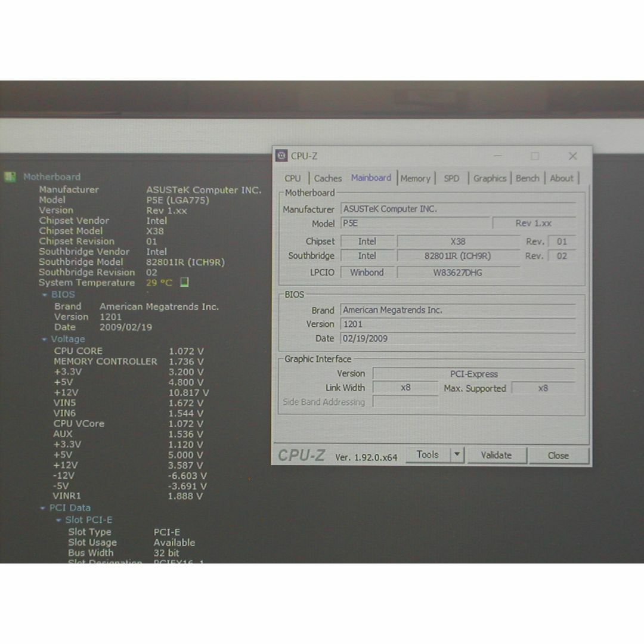This screenshot has height=644, width=644.
Task: Click the BIOS Version 1201 field in CPU-Z
Action: tap(458, 324)
